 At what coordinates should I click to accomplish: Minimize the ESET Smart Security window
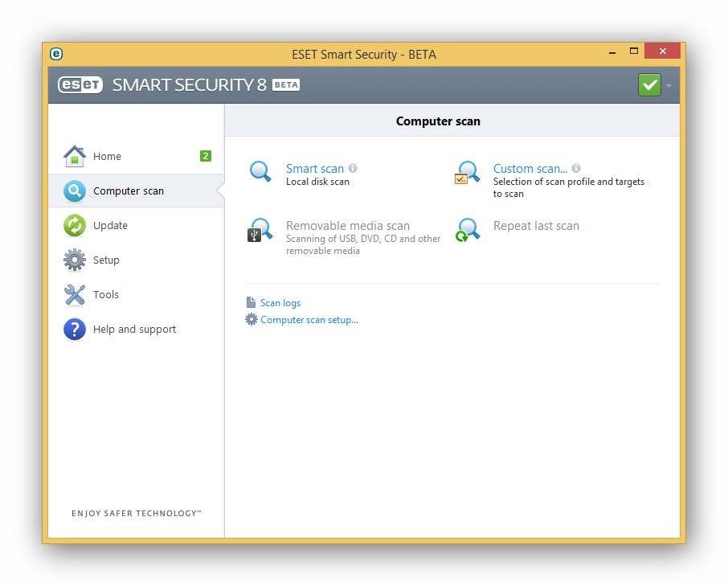click(x=612, y=51)
